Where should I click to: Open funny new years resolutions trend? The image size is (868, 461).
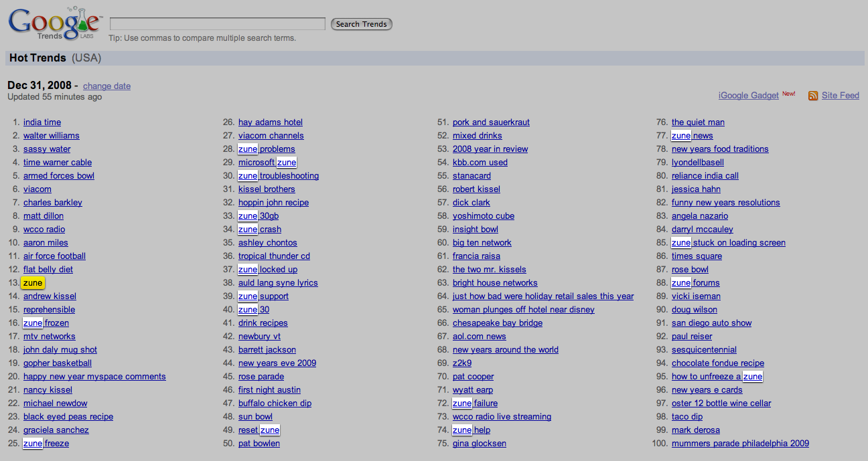pyautogui.click(x=726, y=203)
